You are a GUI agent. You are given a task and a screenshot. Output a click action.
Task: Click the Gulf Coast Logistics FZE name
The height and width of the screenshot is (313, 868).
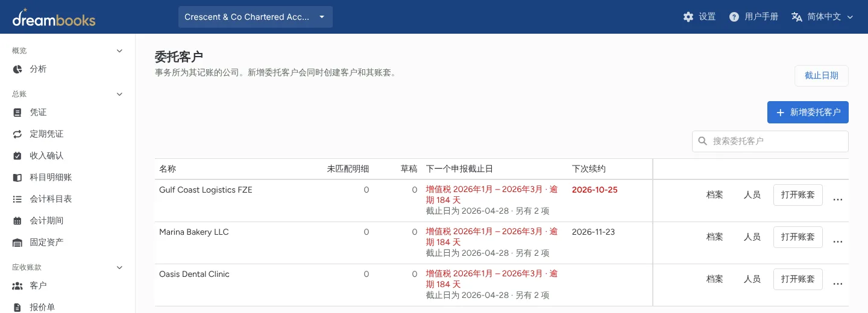click(x=206, y=190)
